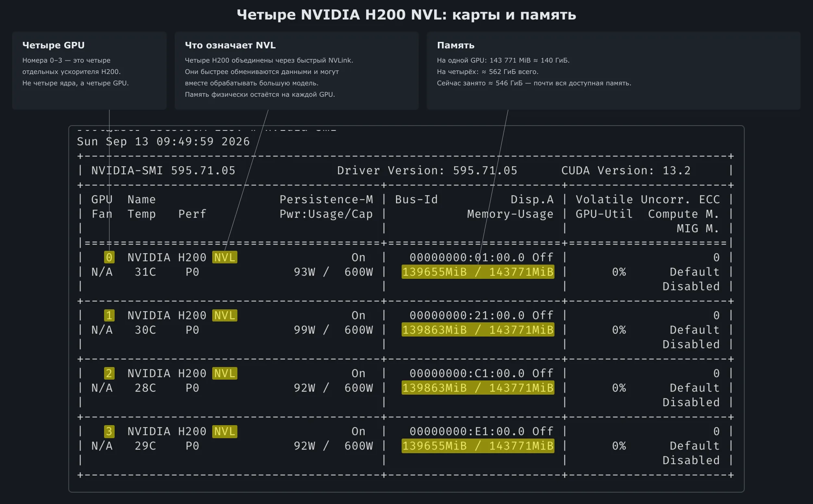Click the "Память" card heading
Viewport: 813px width, 504px height.
point(456,45)
